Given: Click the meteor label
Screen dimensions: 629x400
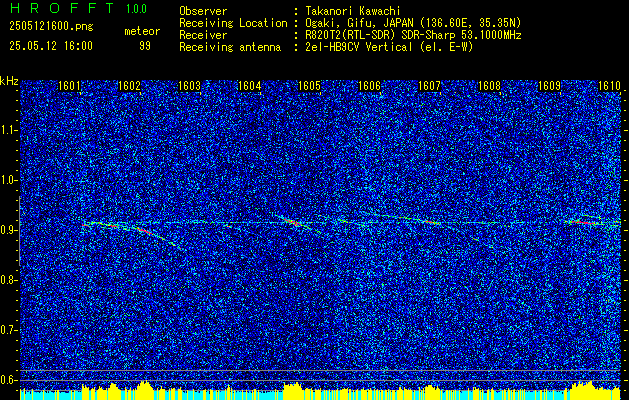Looking at the screenshot, I should (x=142, y=31).
